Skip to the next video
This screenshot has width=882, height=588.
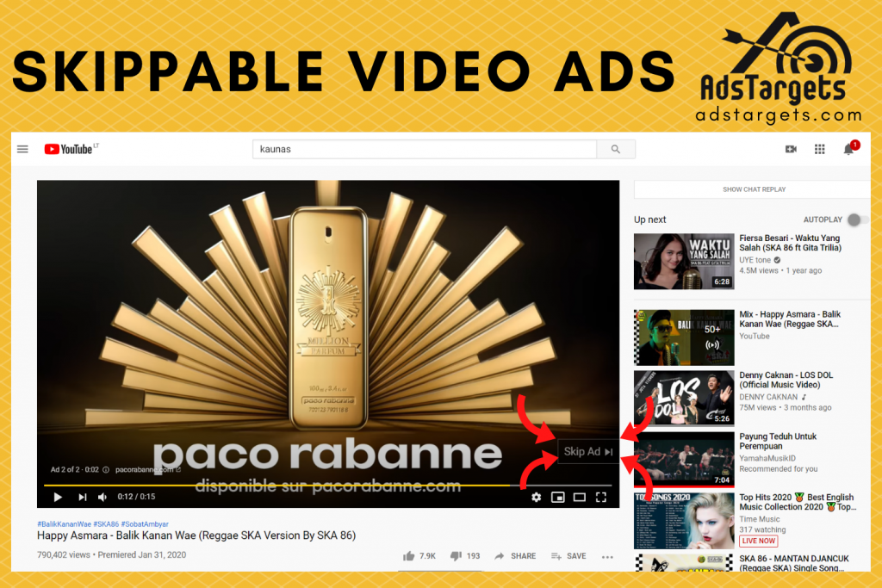point(82,497)
